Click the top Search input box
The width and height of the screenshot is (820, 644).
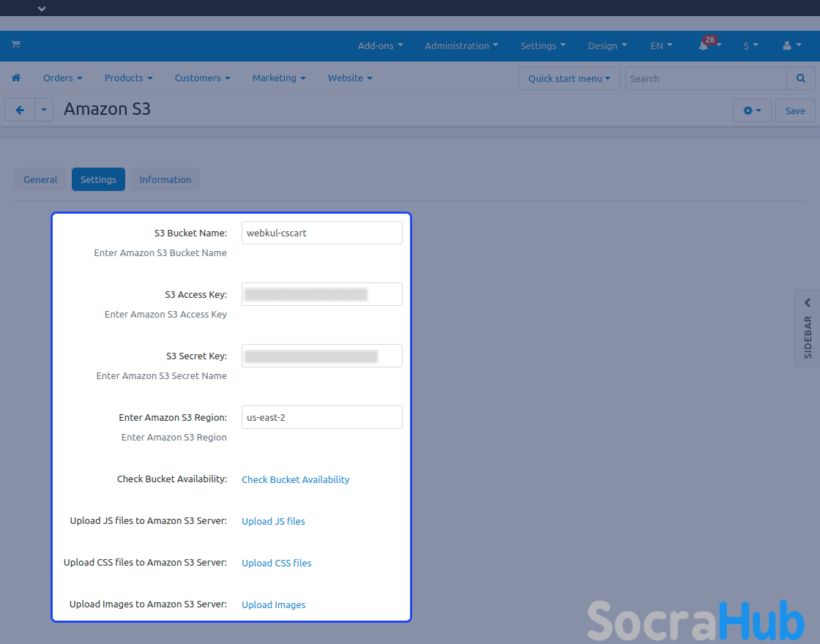[x=706, y=78]
